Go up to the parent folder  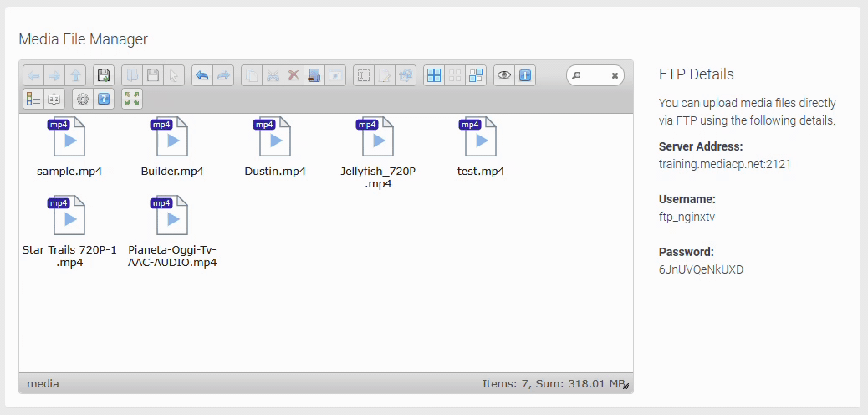pyautogui.click(x=75, y=75)
